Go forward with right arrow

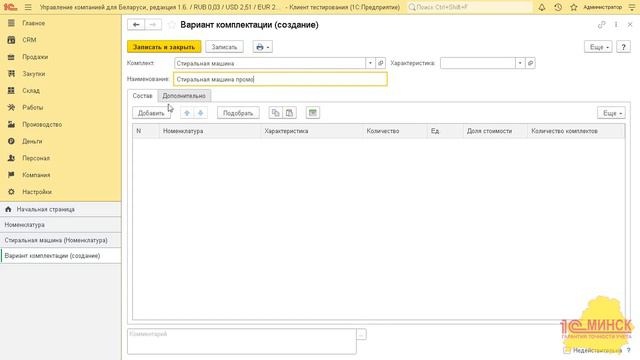coord(153,25)
